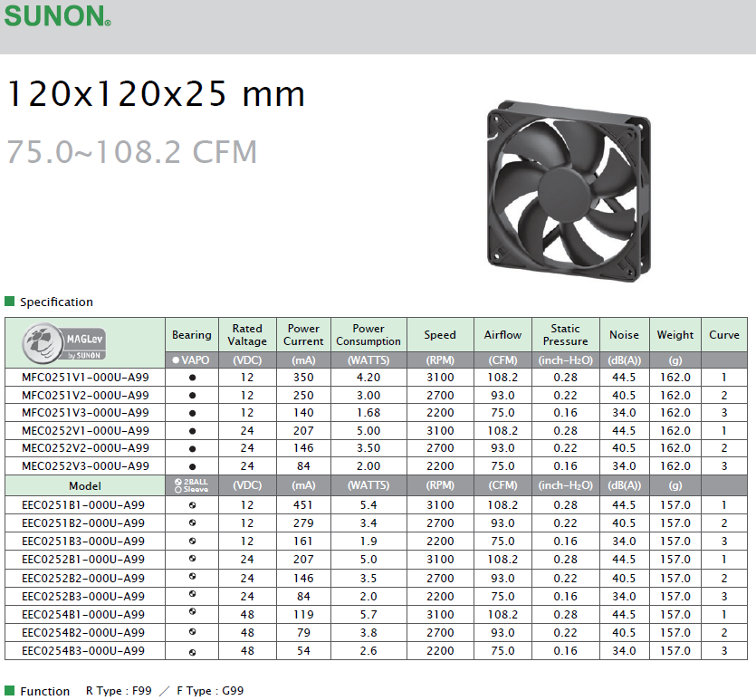
Task: Click the 451 mA current value
Action: 303,504
